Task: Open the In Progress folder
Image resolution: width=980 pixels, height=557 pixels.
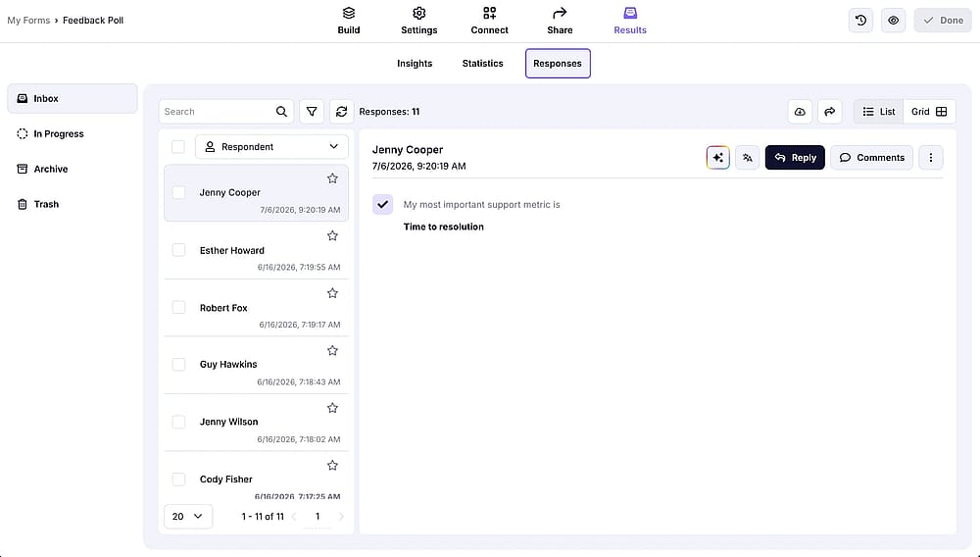Action: coord(73,133)
